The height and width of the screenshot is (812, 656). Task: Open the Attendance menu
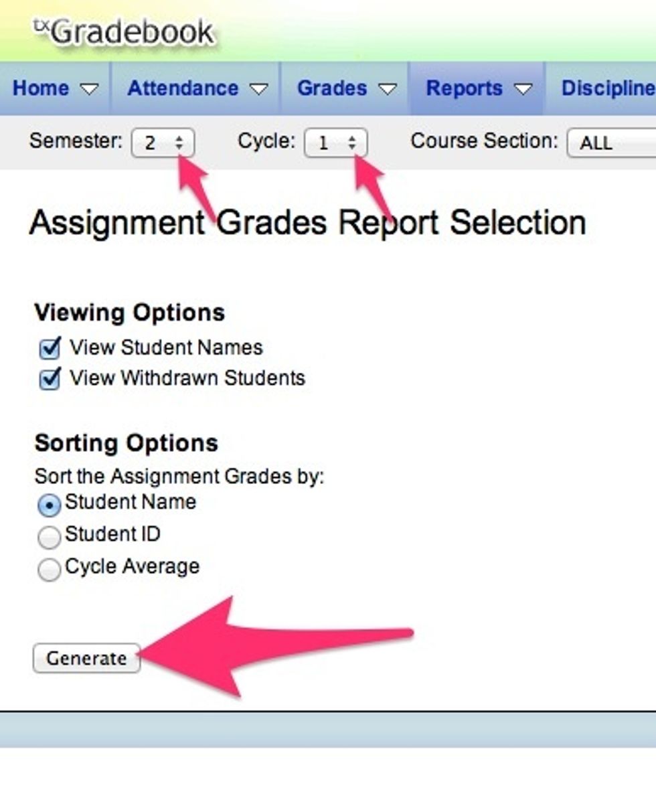pos(183,88)
